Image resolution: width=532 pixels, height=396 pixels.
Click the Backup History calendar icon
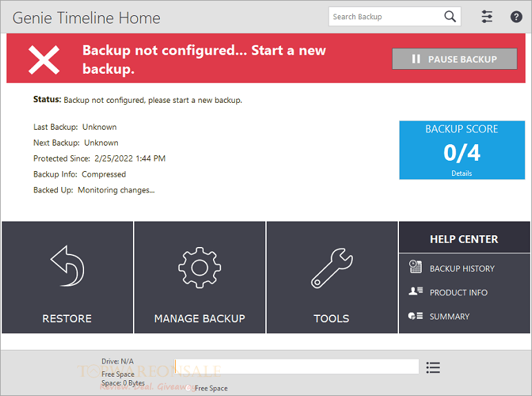click(416, 266)
